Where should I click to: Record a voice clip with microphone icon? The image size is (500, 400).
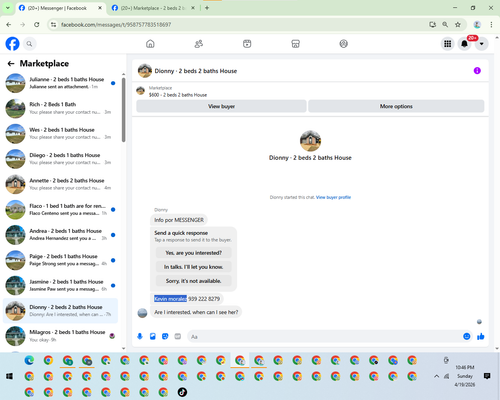click(140, 336)
